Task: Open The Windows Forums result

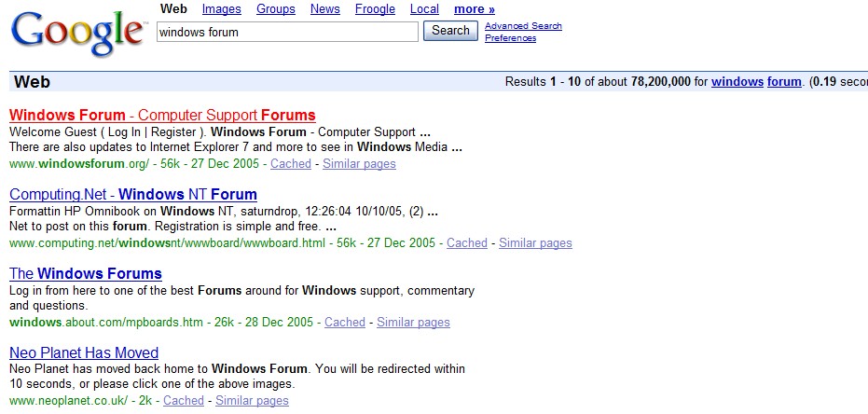Action: pos(85,273)
